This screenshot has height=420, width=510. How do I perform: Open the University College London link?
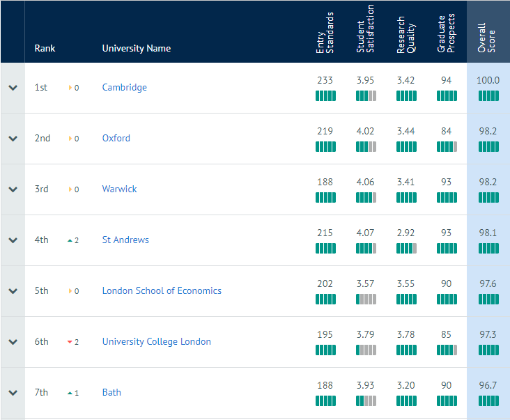pyautogui.click(x=157, y=342)
